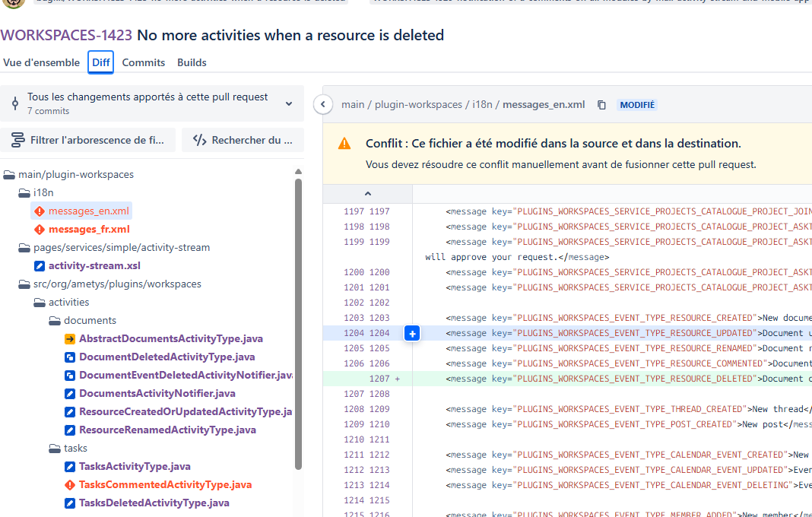Collapse the file tree sidebar arrow
The height and width of the screenshot is (517, 812).
tap(323, 105)
